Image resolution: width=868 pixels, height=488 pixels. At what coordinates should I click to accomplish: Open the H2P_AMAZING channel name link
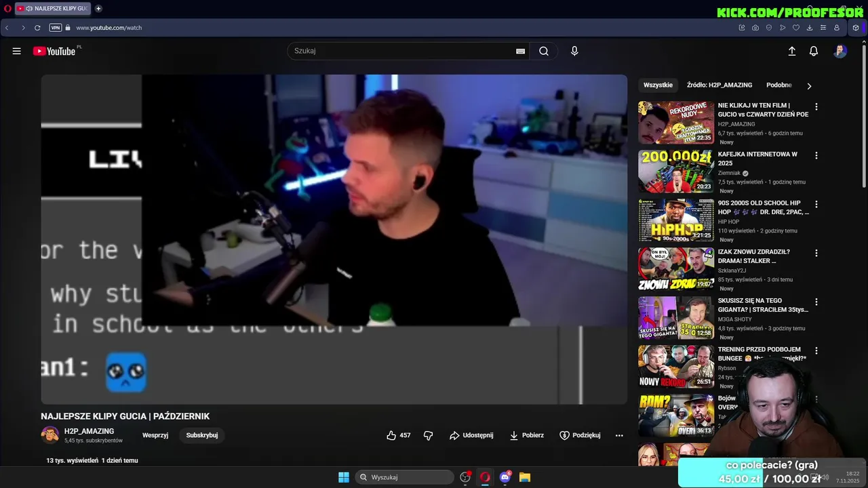(89, 431)
